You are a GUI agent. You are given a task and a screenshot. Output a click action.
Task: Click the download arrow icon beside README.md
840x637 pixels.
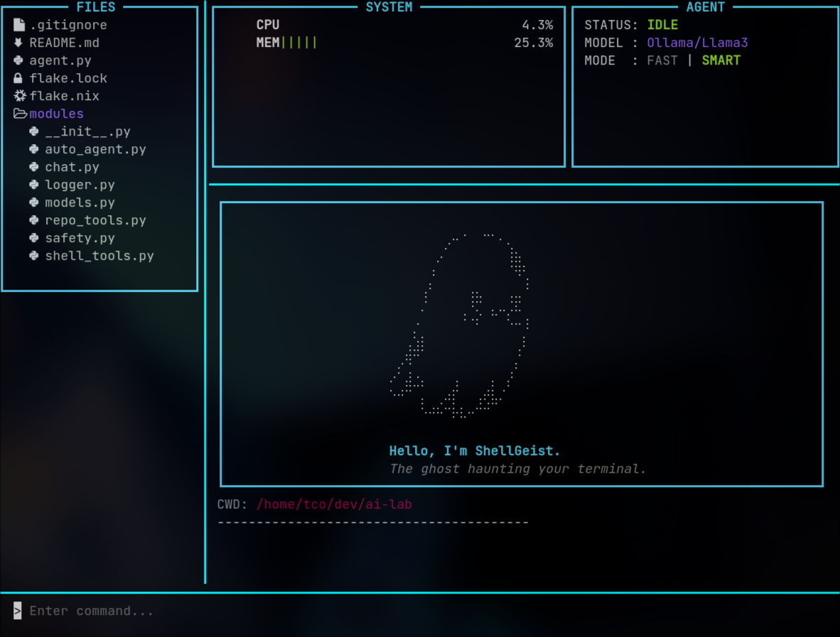click(x=18, y=42)
